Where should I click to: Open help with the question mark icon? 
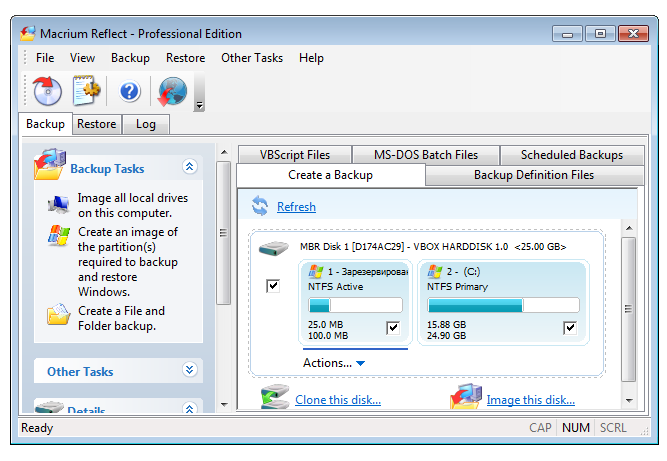[130, 91]
